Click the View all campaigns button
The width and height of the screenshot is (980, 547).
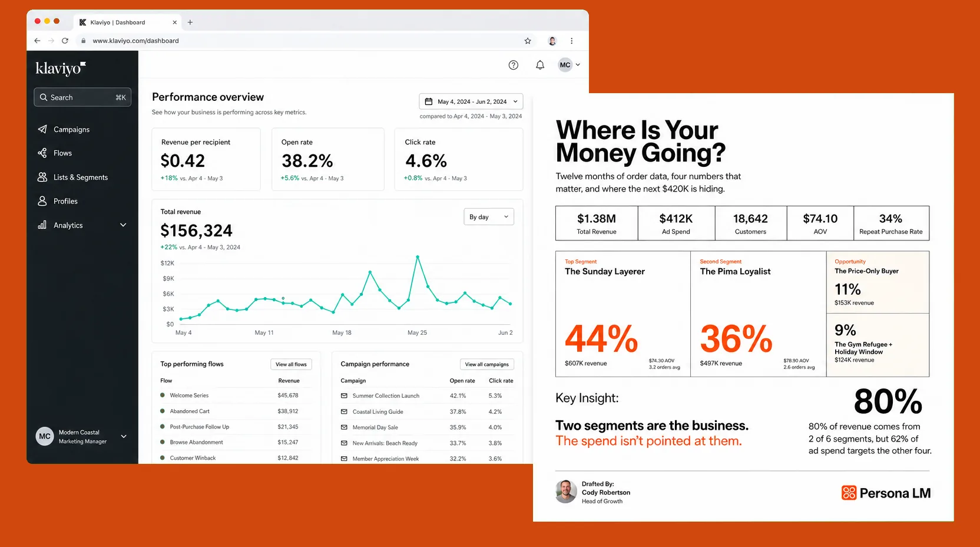point(487,364)
